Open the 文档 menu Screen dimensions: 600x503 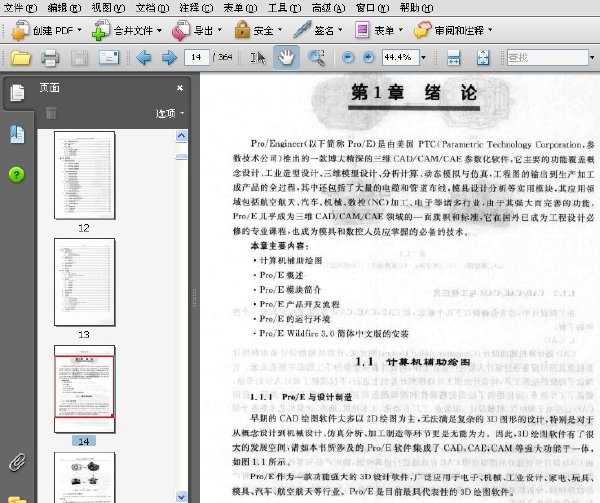click(152, 7)
